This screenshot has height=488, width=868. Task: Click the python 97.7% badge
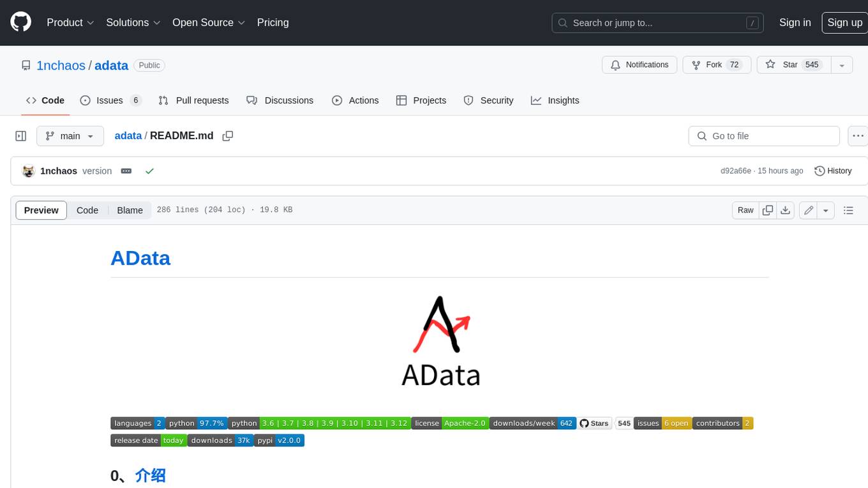click(197, 423)
